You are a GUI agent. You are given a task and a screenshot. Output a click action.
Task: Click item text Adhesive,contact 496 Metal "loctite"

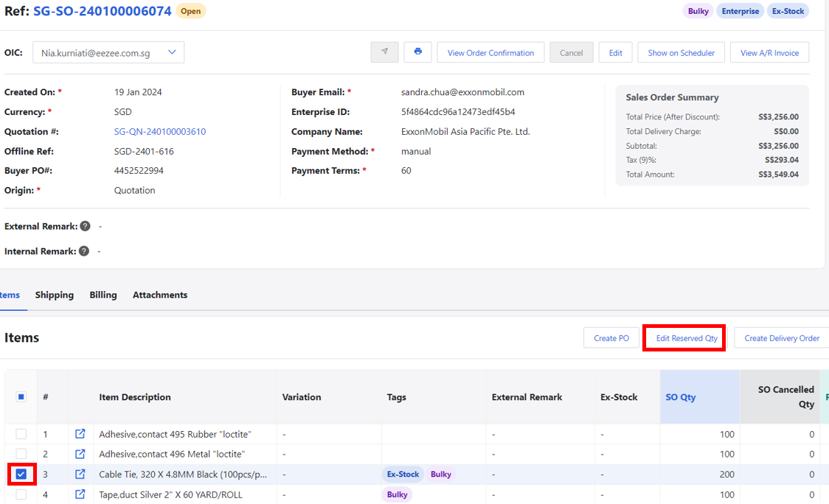(172, 454)
